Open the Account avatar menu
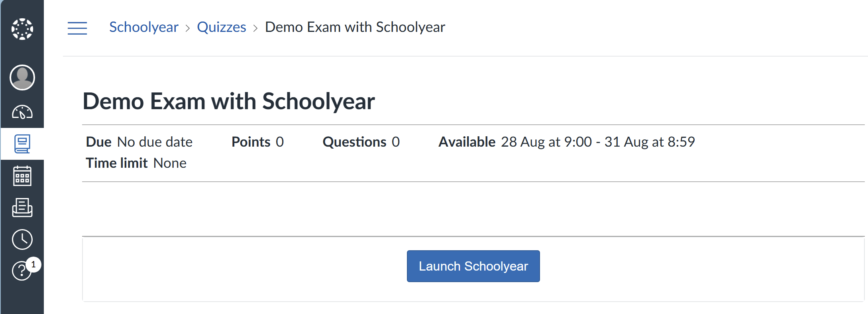The height and width of the screenshot is (314, 868). click(22, 77)
